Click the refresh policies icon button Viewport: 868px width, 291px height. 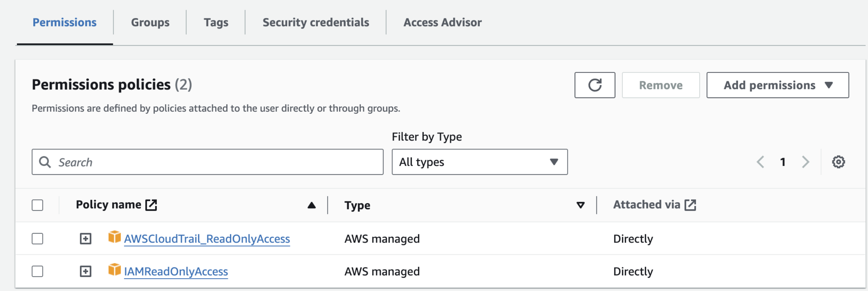coord(595,85)
